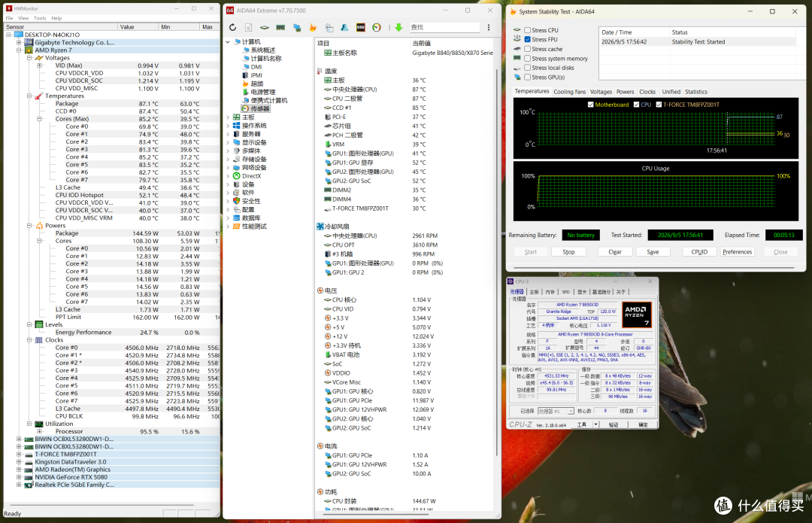This screenshot has width=812, height=523.
Task: Open the flame stability test toolbar icon
Action: pos(313,28)
